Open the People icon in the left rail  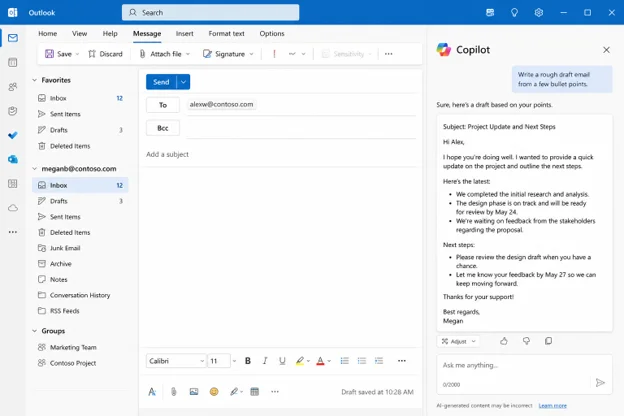[x=13, y=87]
